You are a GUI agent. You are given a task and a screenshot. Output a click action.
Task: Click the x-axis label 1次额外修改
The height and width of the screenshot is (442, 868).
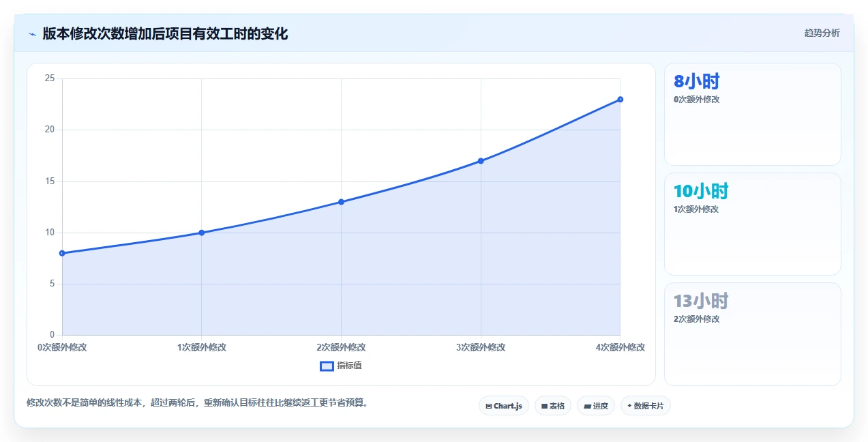(202, 347)
